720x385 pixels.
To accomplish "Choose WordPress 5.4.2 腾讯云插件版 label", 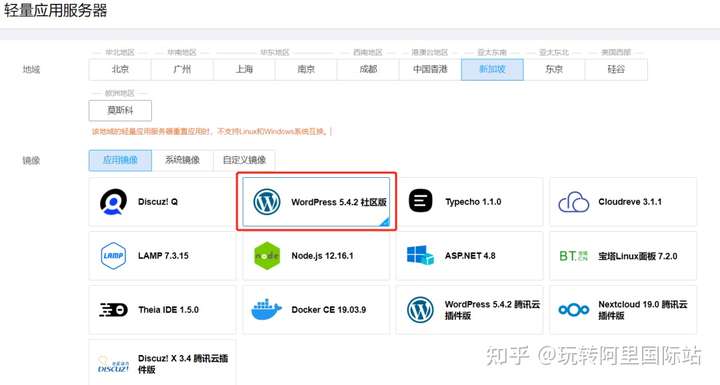I will coord(492,310).
